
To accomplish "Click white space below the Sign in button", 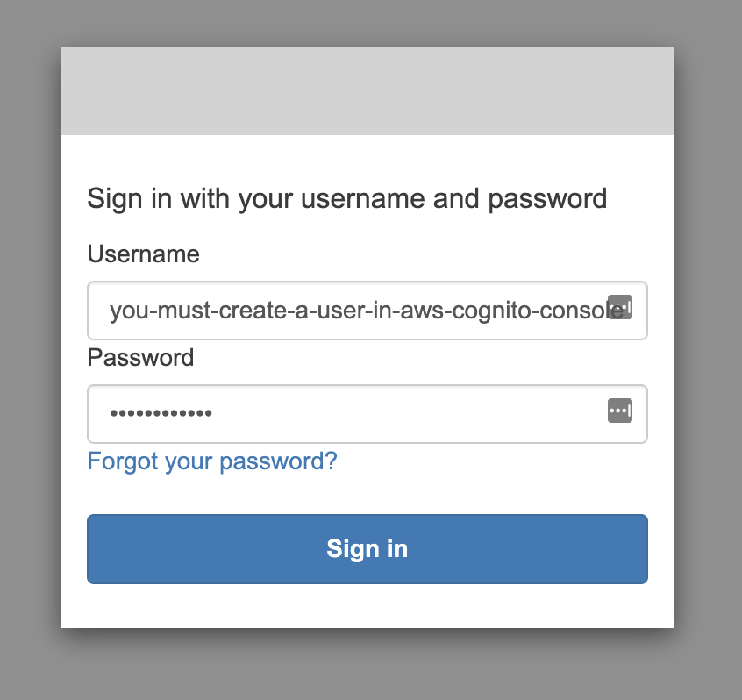I will pos(367,606).
